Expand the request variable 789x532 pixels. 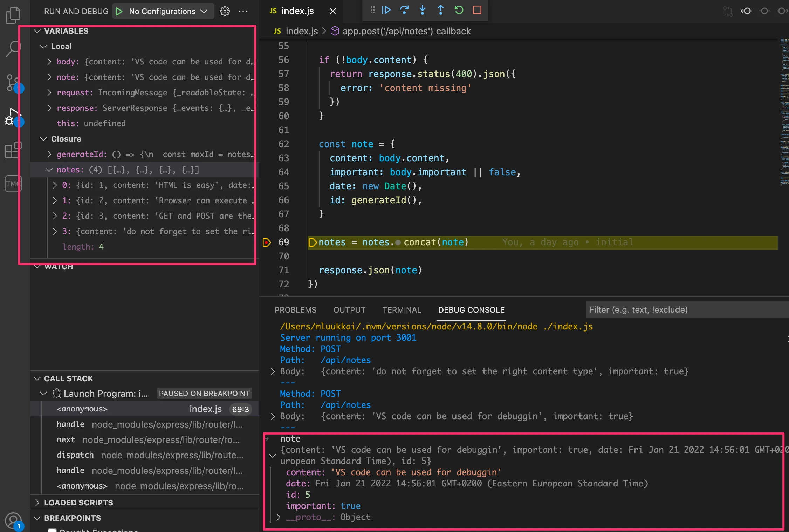point(49,93)
